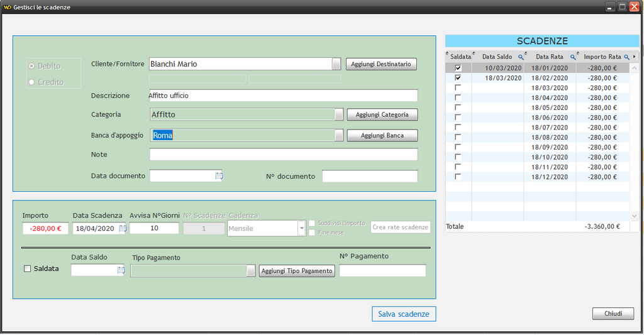Uncheck Saldata for the 18/01/2020 installment
The height and width of the screenshot is (335, 644).
[458, 68]
